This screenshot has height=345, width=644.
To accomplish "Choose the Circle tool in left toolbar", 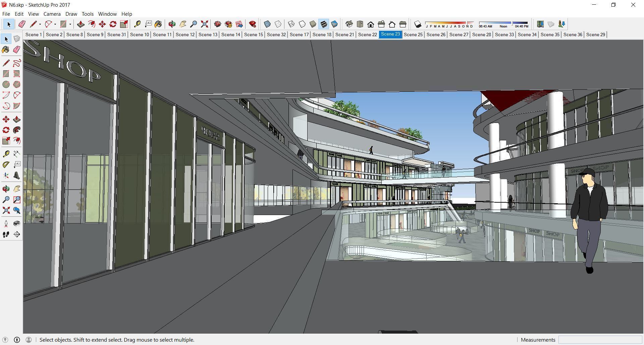I will [6, 84].
